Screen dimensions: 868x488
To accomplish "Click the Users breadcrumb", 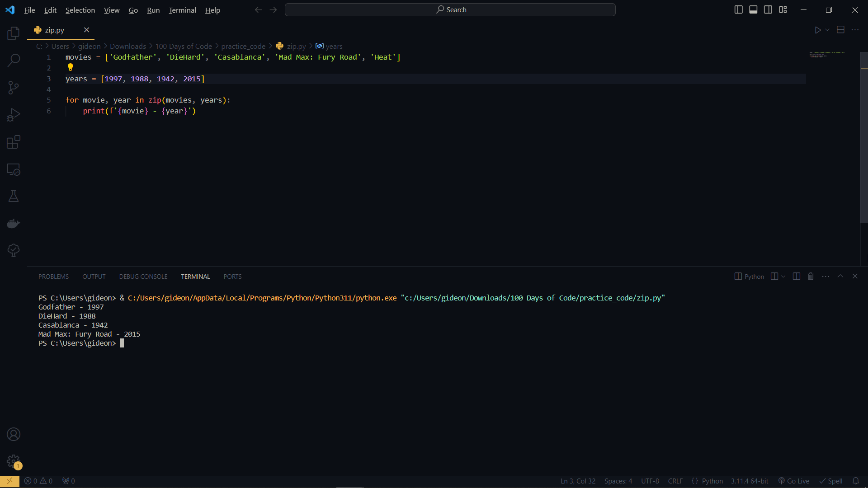I will 60,46.
